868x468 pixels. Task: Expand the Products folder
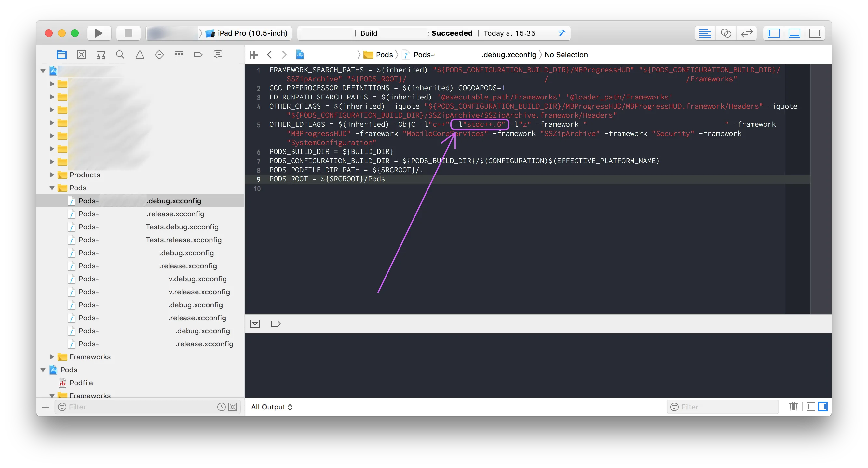[x=52, y=175]
